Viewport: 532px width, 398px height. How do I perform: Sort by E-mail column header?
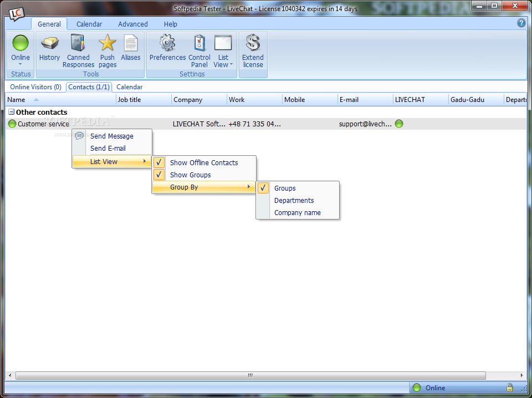365,99
